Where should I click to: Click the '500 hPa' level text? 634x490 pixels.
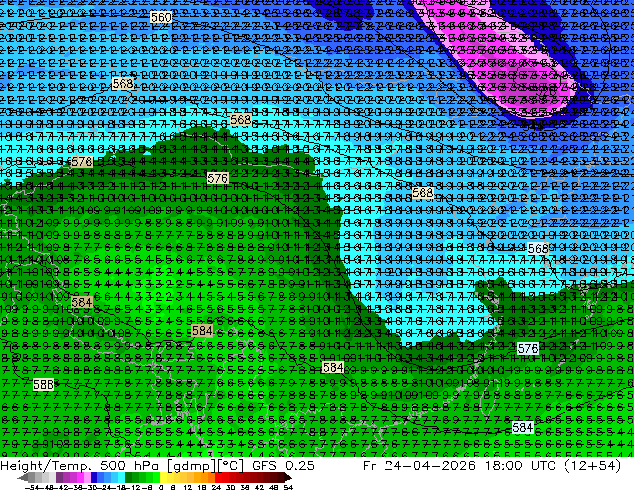[129, 466]
